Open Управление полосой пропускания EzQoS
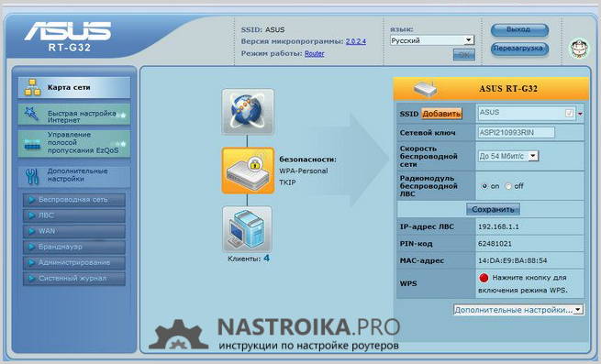Image resolution: width=601 pixels, height=364 pixels. 74,143
